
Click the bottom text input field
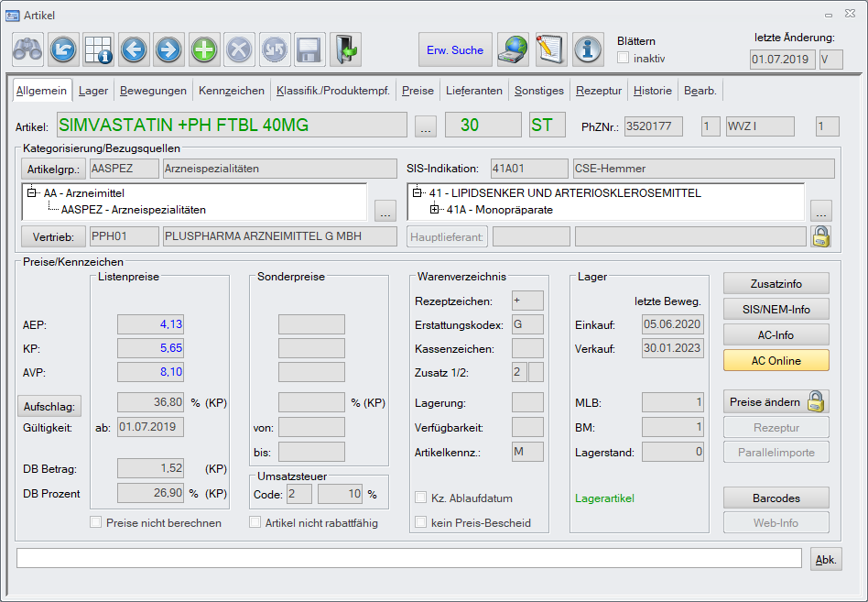[x=408, y=559]
